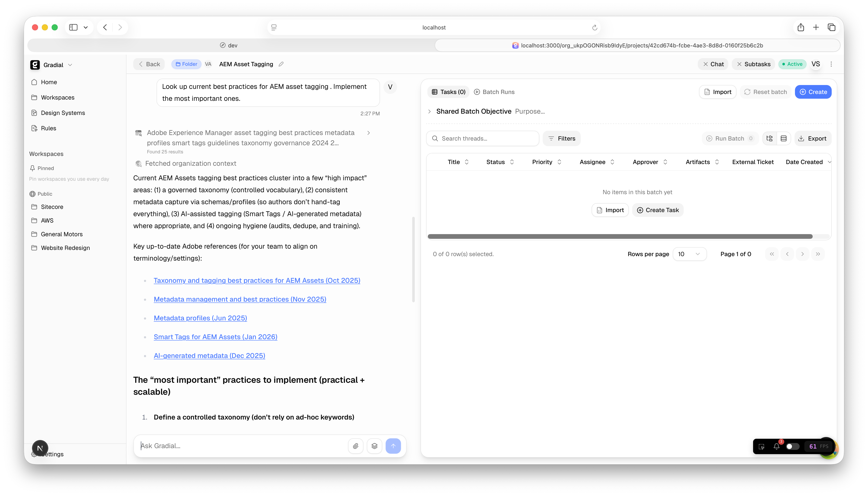868x496 pixels.
Task: Click the Create Task button
Action: click(657, 210)
